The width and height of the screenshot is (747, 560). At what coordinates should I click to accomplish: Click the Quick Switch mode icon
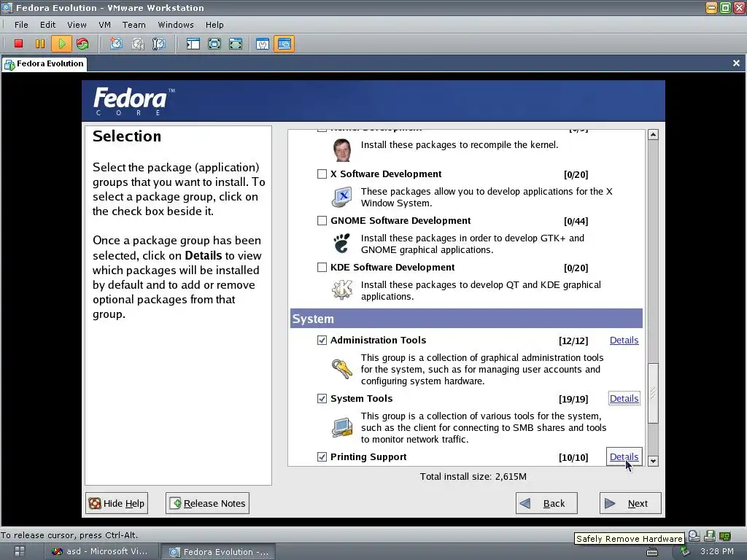tap(236, 44)
